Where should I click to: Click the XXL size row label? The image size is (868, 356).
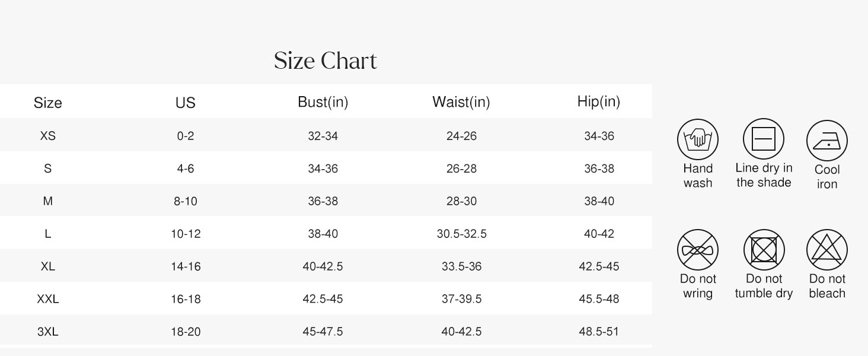point(48,299)
